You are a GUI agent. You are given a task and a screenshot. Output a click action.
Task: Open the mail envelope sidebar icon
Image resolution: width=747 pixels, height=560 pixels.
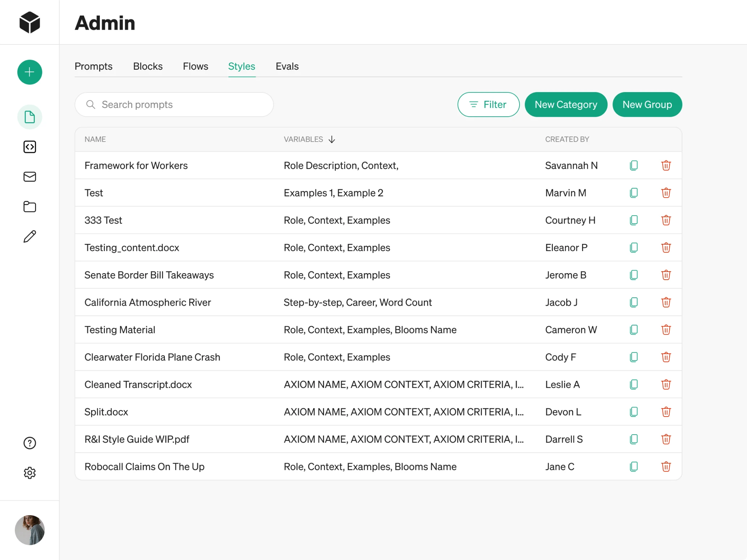tap(30, 177)
